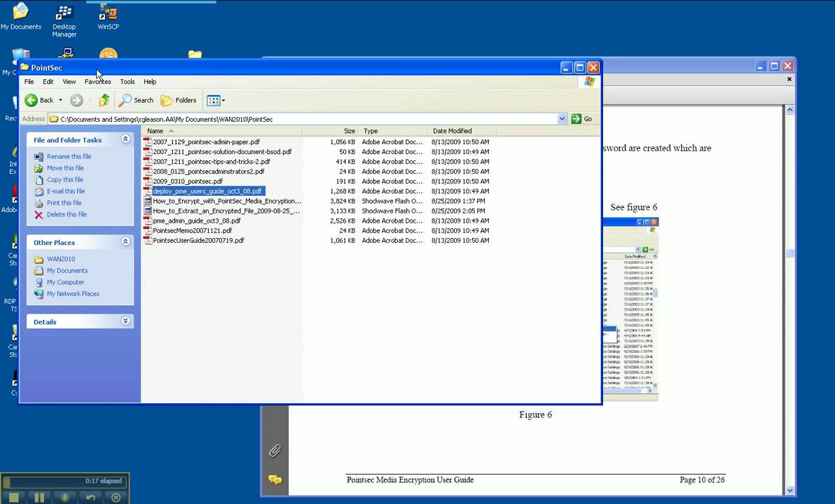835x504 pixels.
Task: Open the Help menu
Action: [x=150, y=81]
